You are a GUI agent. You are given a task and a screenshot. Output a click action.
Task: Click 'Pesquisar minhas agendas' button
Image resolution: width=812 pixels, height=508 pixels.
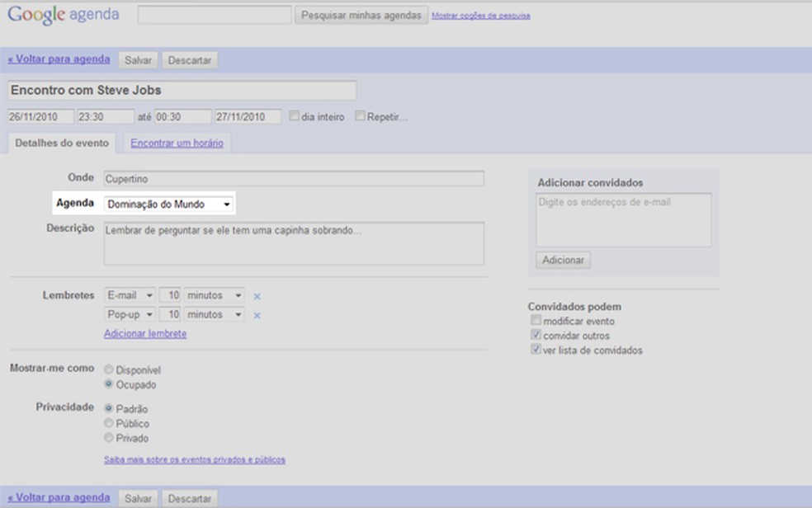pyautogui.click(x=361, y=15)
